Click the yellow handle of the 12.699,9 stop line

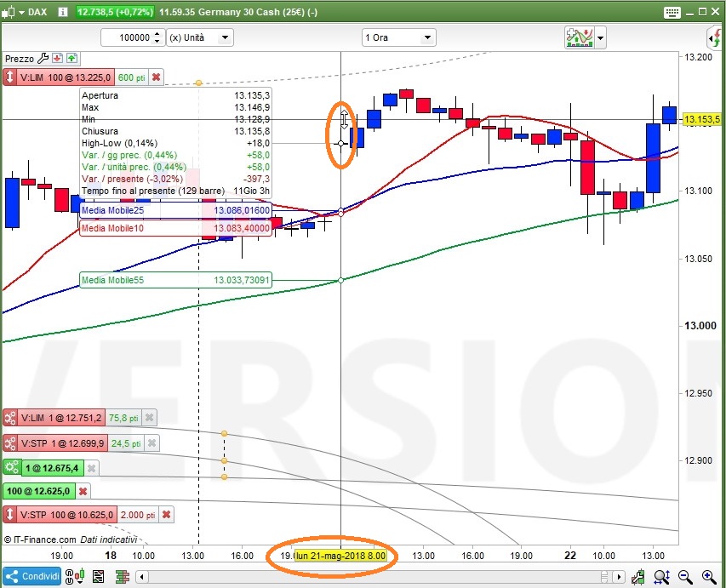pyautogui.click(x=224, y=461)
